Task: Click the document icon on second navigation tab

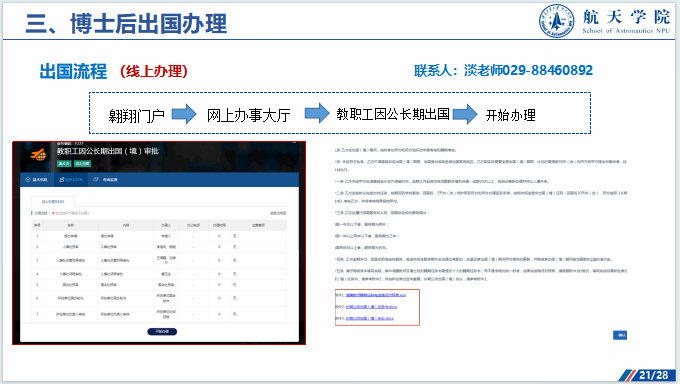Action: point(62,180)
